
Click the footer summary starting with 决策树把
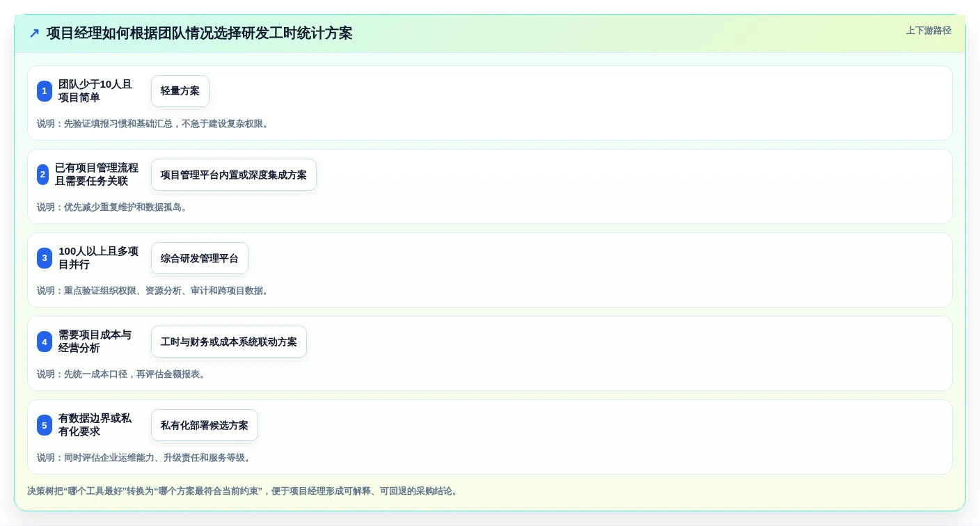244,491
